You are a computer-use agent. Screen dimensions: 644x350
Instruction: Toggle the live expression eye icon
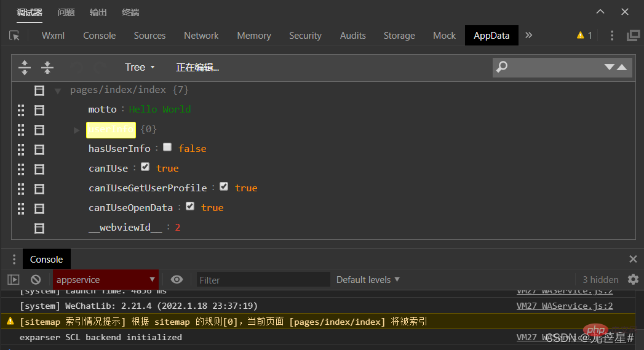click(177, 280)
